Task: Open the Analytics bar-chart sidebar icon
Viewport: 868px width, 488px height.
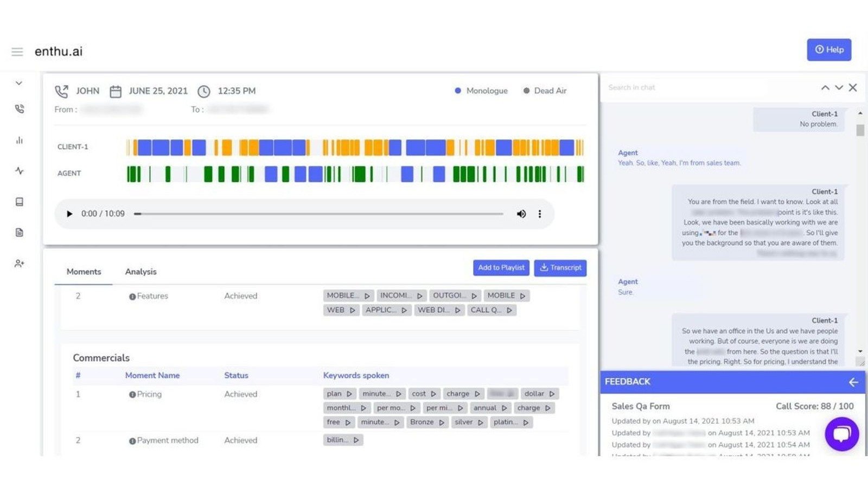Action: point(19,140)
